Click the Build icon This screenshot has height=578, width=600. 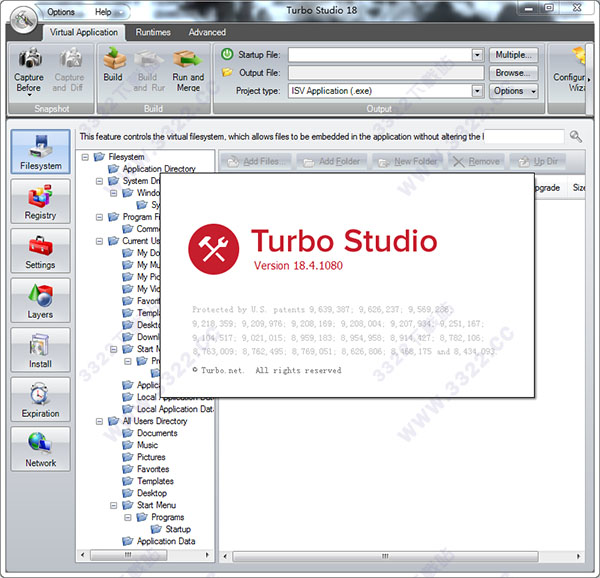point(114,58)
